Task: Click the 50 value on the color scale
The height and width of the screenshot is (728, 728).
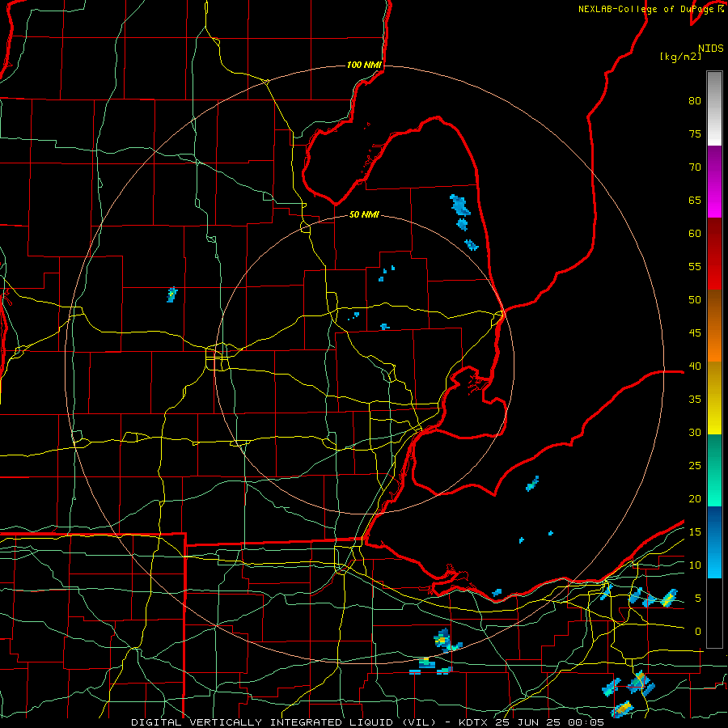Action: pos(695,300)
